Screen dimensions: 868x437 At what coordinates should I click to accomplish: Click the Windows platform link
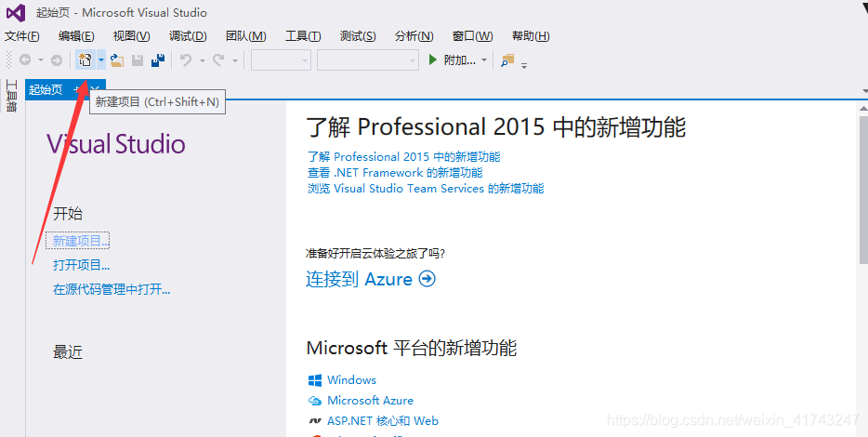pos(351,380)
